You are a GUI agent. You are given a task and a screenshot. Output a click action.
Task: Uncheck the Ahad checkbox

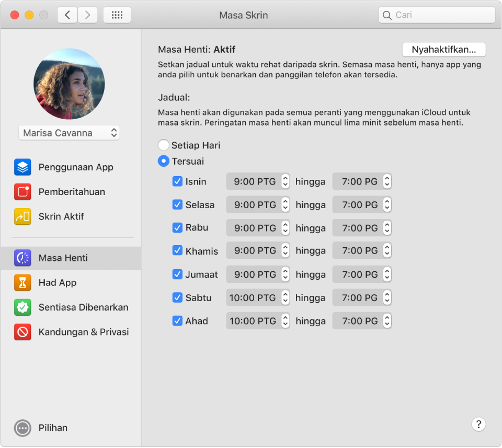(x=177, y=320)
